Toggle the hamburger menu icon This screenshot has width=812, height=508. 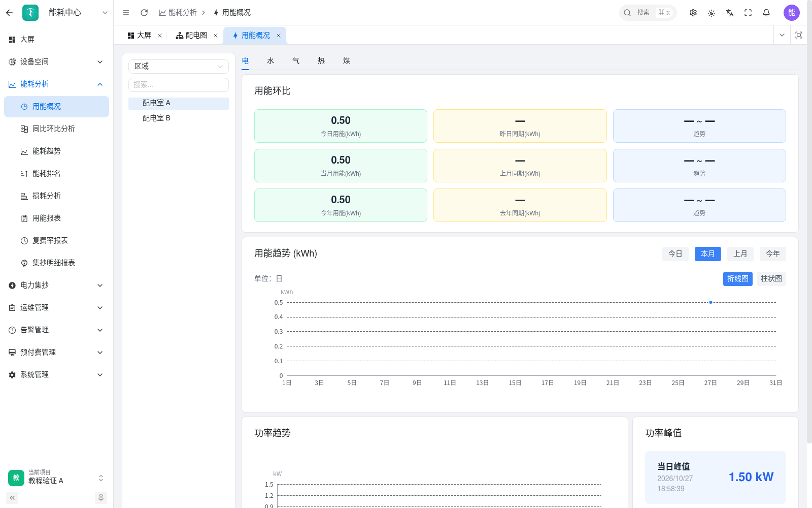[x=126, y=13]
